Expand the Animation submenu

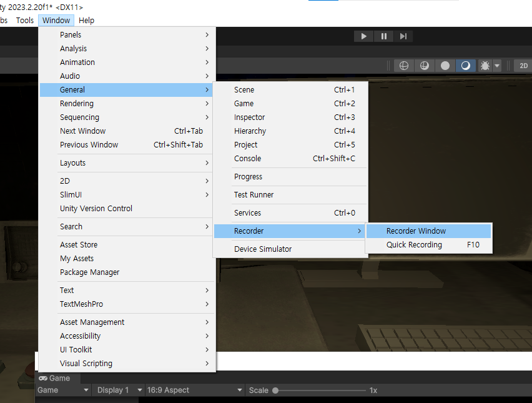127,62
